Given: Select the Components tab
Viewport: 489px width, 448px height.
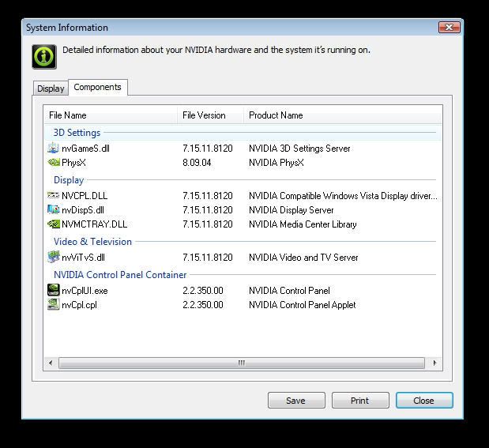Looking at the screenshot, I should [x=98, y=87].
